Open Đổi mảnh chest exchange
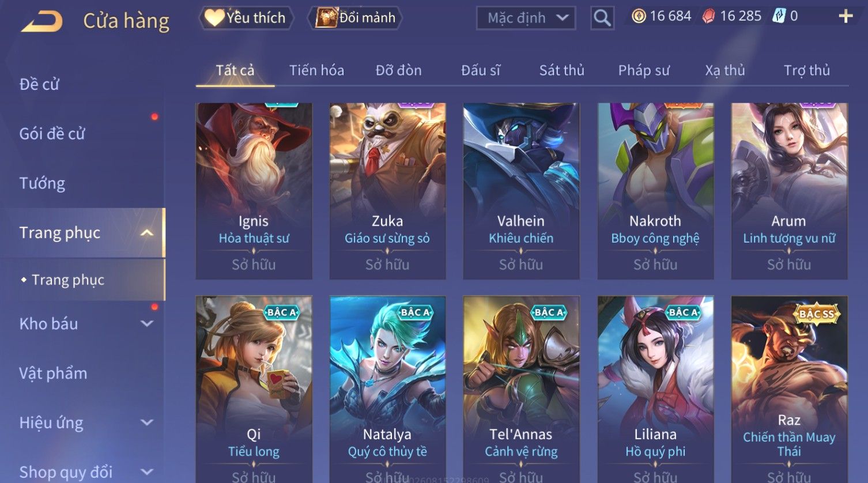868x483 pixels. (x=357, y=18)
